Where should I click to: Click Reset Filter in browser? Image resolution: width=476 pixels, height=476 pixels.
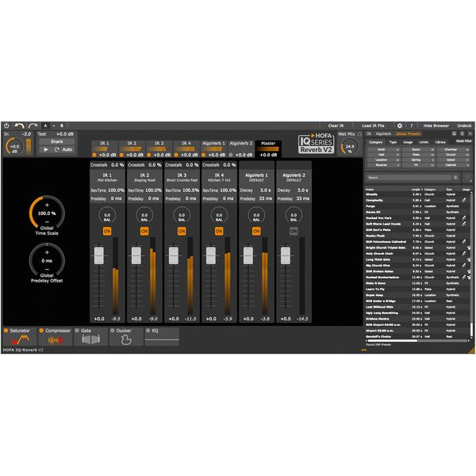[x=464, y=141]
